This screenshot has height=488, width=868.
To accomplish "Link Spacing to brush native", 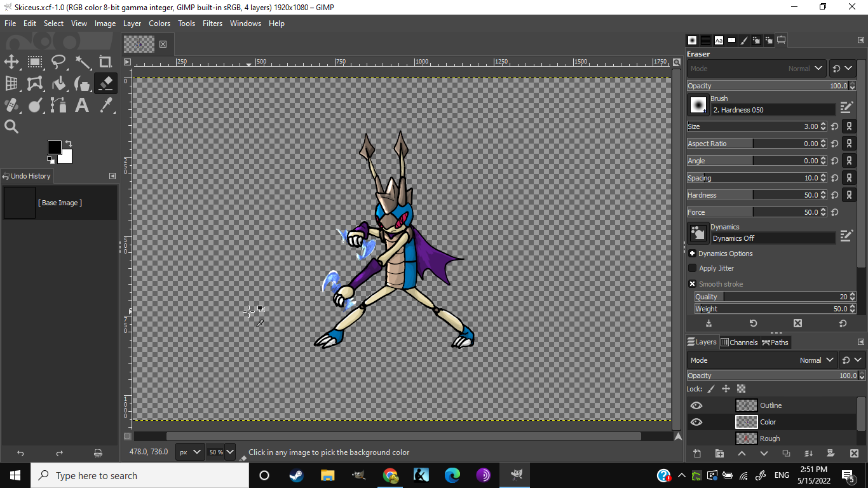I will tap(849, 178).
